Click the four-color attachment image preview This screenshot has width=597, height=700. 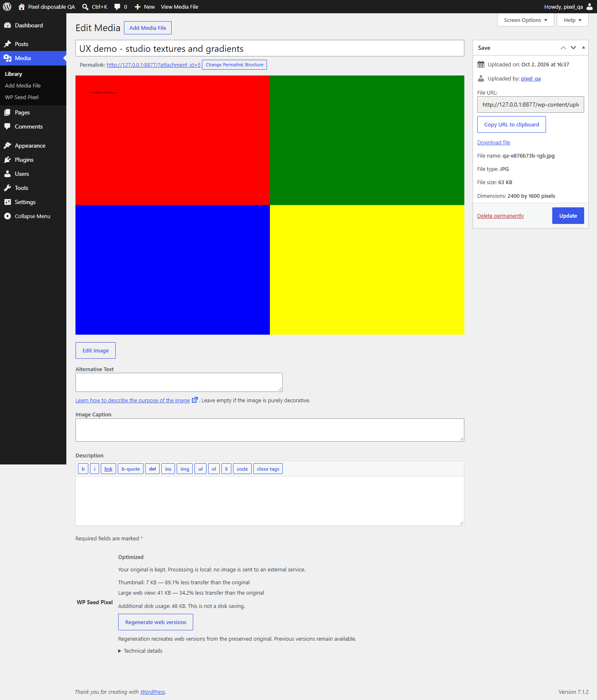[x=269, y=205]
